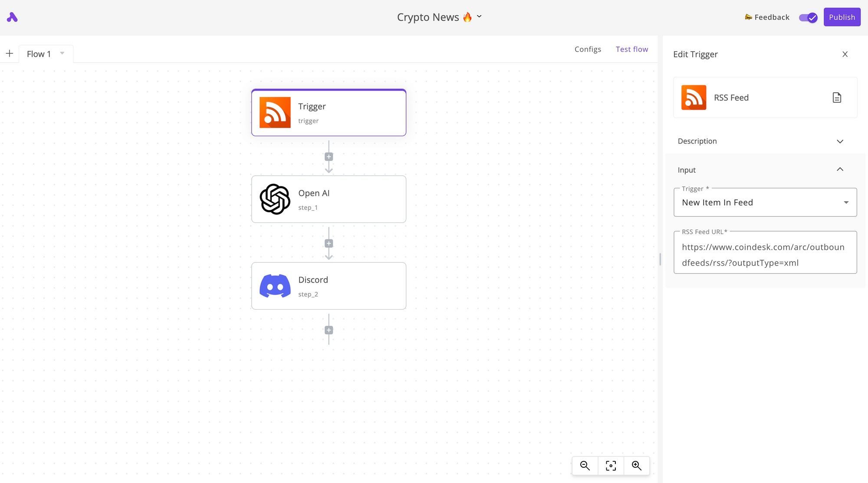The image size is (868, 483).
Task: Zoom out the flow canvas
Action: click(x=585, y=465)
